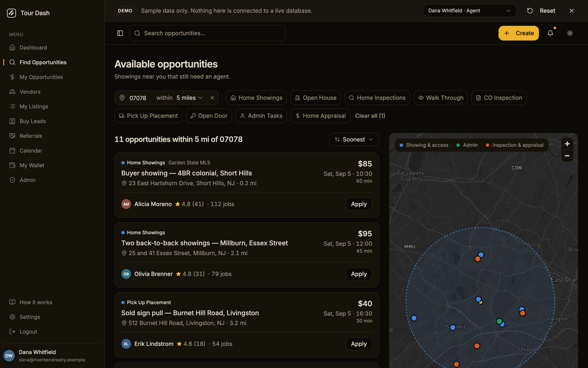Click the green Admin map marker
Screen dimensions: 588x368
499,322
